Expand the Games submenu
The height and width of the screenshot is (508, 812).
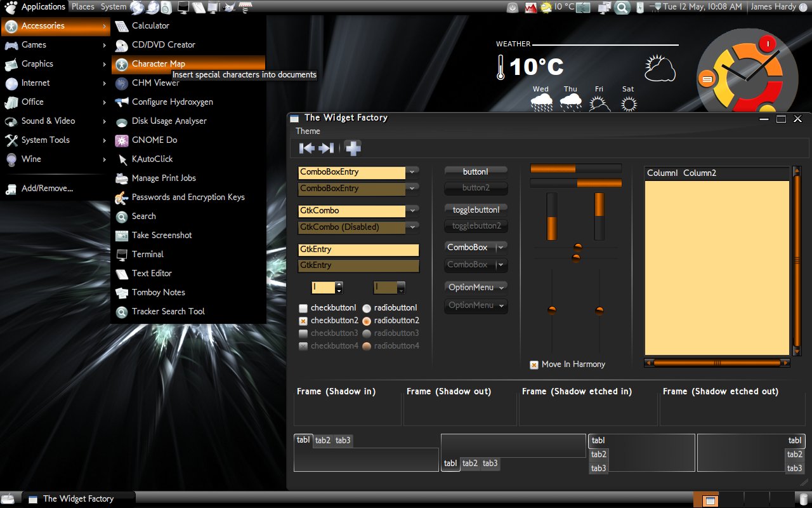pyautogui.click(x=55, y=44)
